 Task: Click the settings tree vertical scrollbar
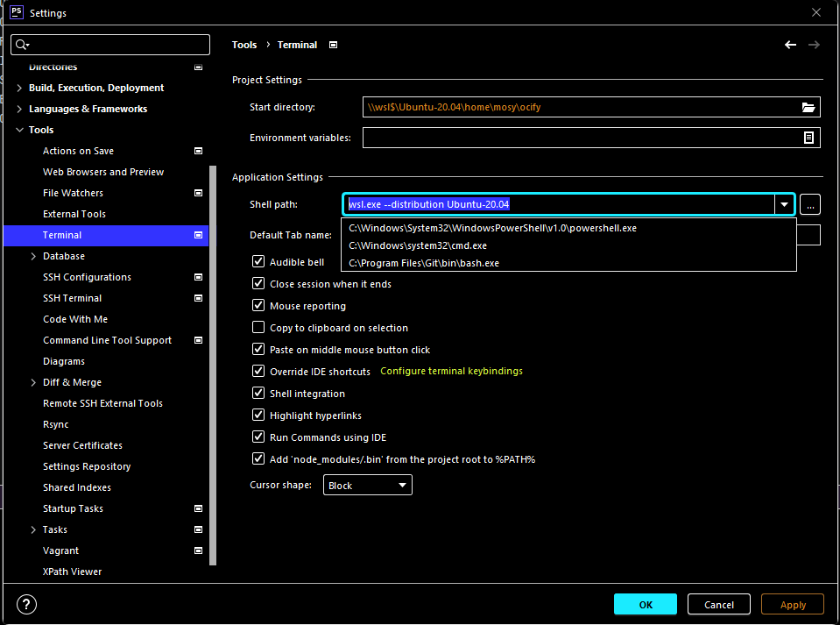pyautogui.click(x=213, y=365)
